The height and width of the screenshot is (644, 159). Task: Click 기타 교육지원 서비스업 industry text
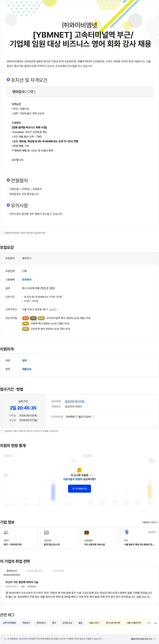pyautogui.click(x=94, y=544)
